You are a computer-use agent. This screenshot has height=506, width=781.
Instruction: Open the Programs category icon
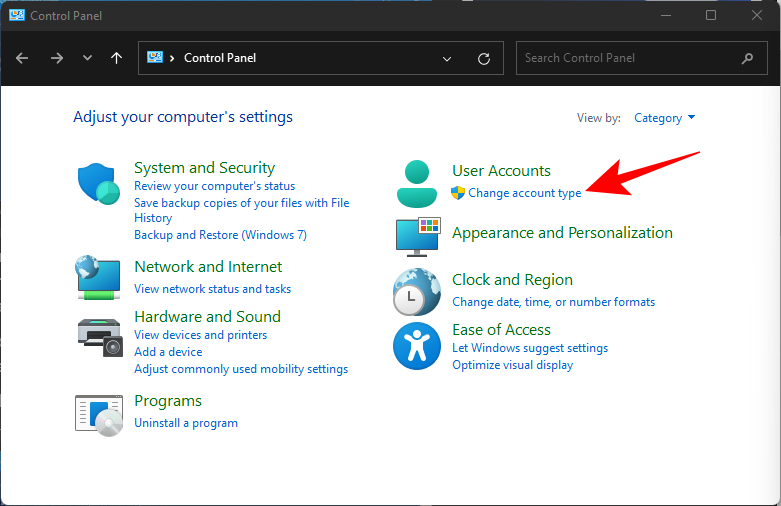coord(98,412)
